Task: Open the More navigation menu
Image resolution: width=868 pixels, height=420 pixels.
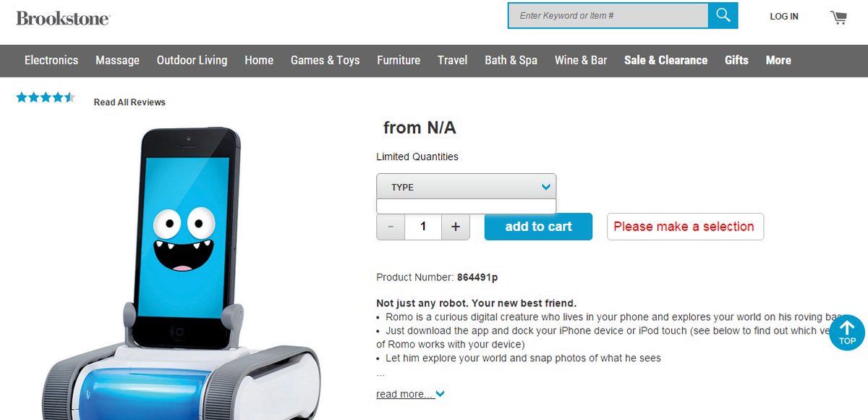Action: 778,60
